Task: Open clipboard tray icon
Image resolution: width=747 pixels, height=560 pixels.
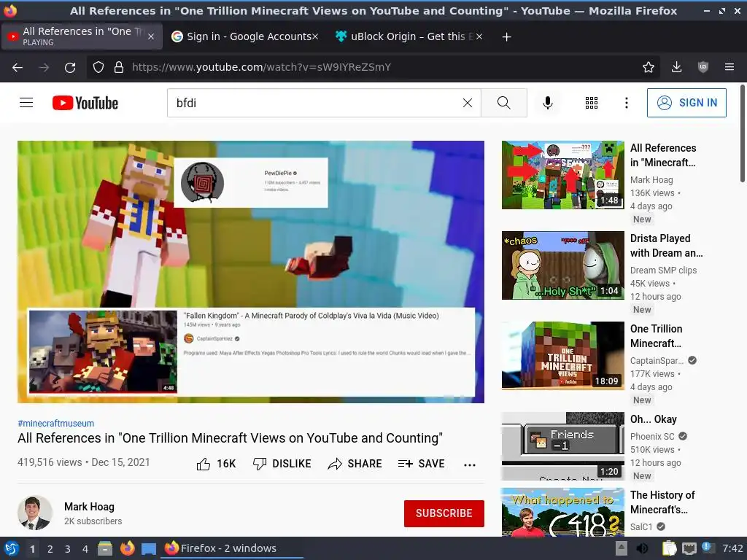Action: tap(670, 548)
